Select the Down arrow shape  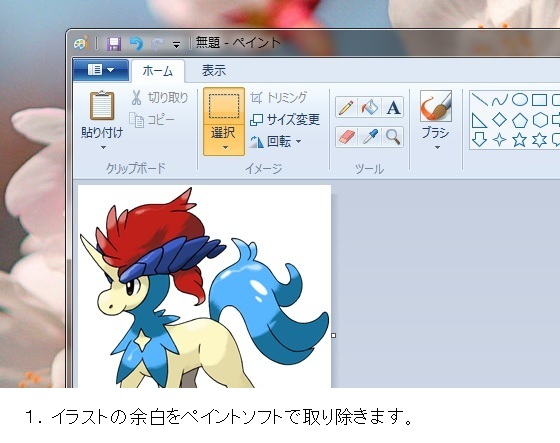pyautogui.click(x=479, y=140)
